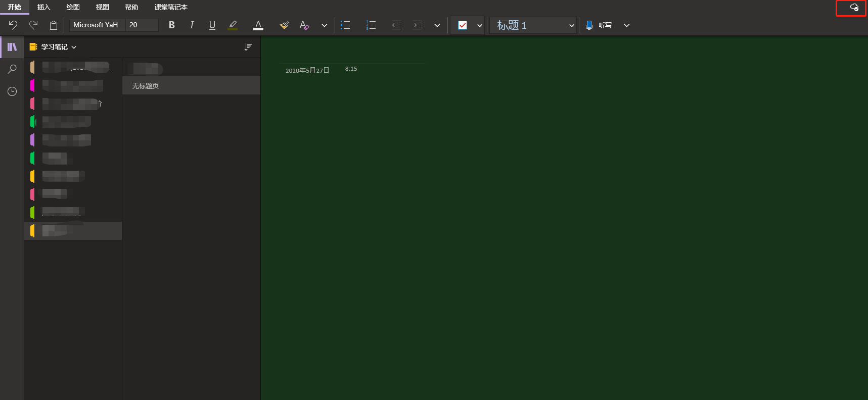
Task: Insert a numbered list
Action: click(x=371, y=25)
